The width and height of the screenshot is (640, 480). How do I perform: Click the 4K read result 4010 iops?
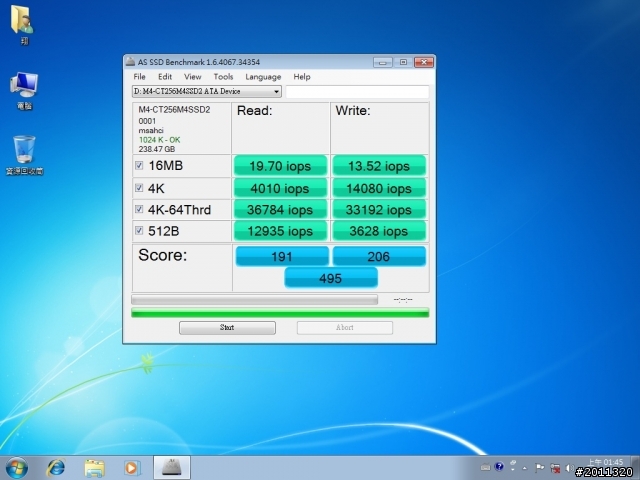(x=280, y=189)
